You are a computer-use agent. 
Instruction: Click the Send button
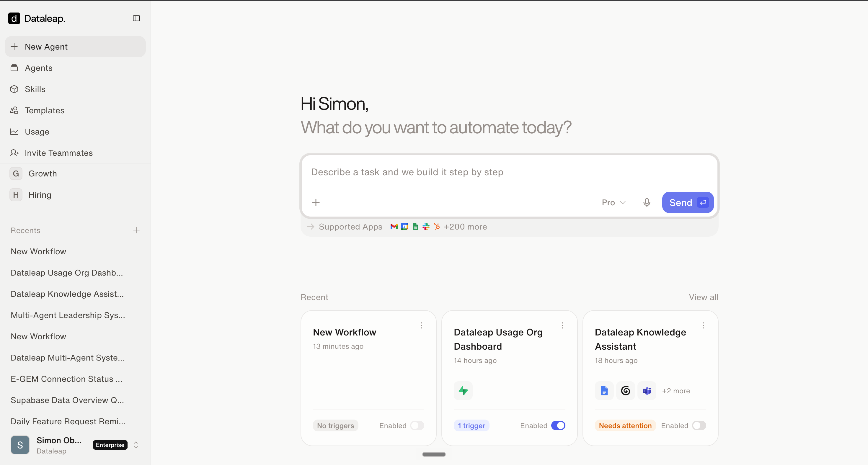point(688,202)
